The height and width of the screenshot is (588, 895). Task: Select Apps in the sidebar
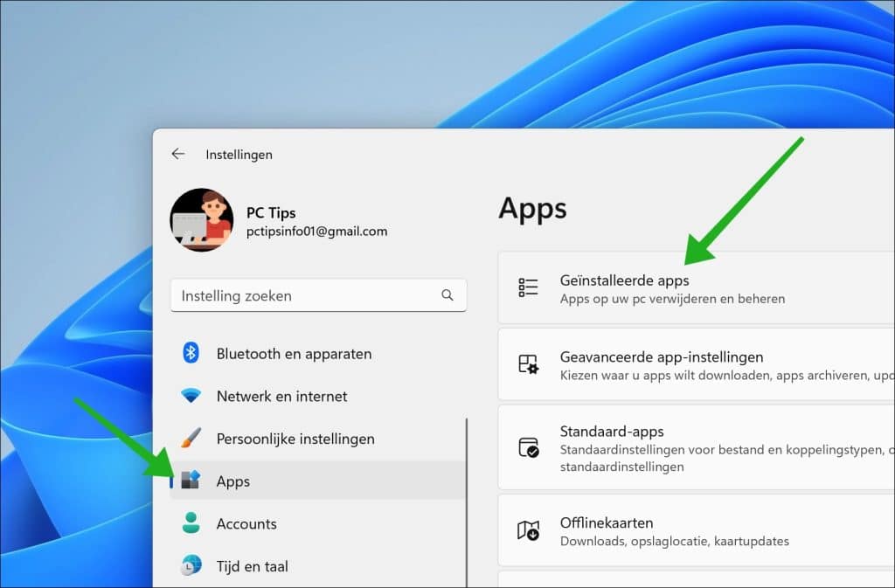tap(317, 481)
